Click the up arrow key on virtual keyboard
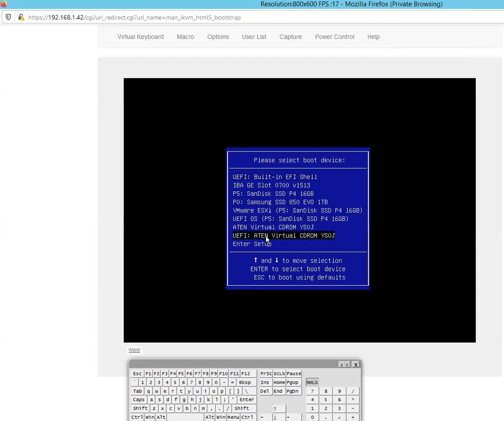 click(x=279, y=409)
